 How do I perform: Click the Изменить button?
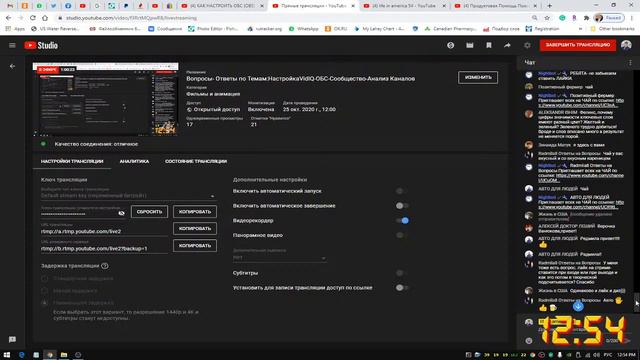478,77
